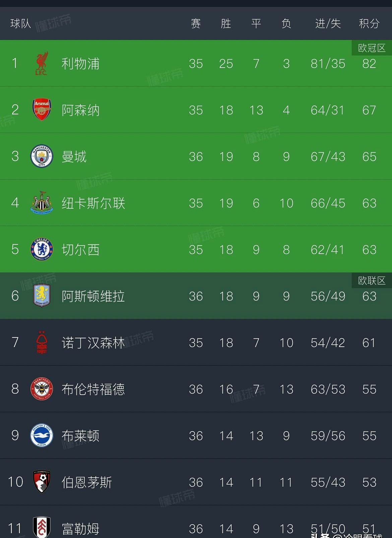The height and width of the screenshot is (538, 392).
Task: Open the 阿森纳 team name link
Action: point(80,110)
